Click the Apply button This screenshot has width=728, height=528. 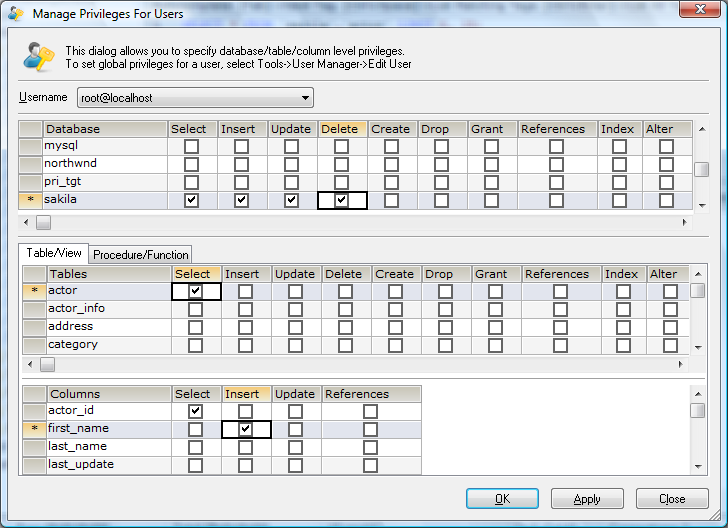click(587, 499)
